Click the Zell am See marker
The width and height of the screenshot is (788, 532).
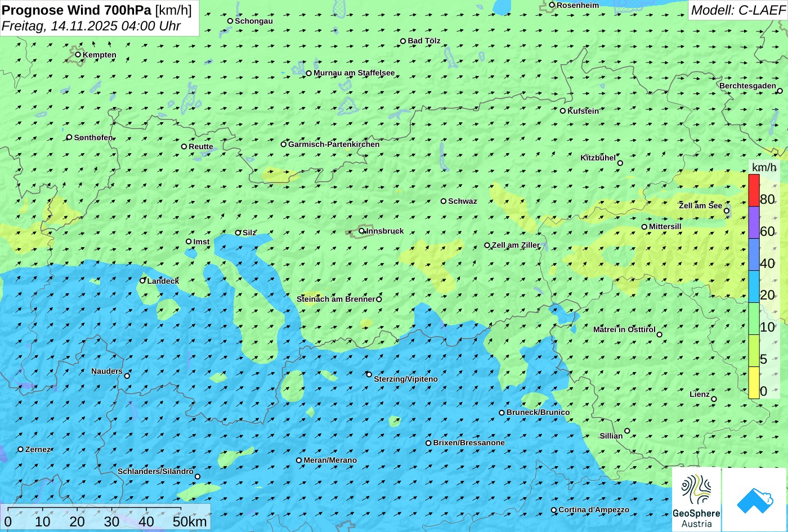tap(727, 211)
